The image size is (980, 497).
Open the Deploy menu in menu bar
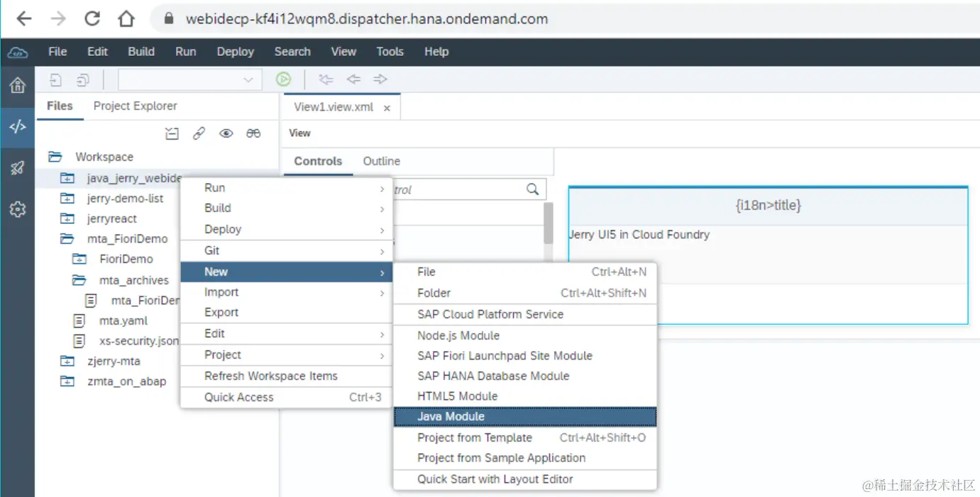236,51
